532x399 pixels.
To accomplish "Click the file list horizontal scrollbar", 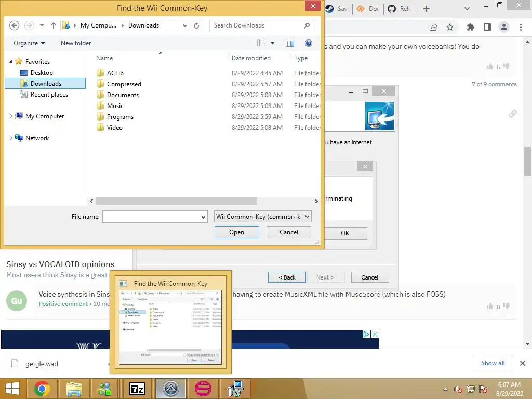I will click(x=177, y=201).
